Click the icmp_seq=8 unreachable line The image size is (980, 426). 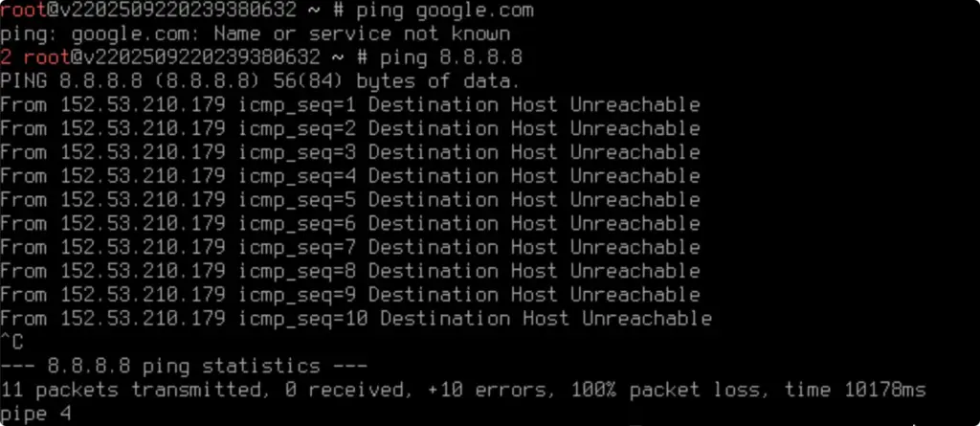pos(350,272)
